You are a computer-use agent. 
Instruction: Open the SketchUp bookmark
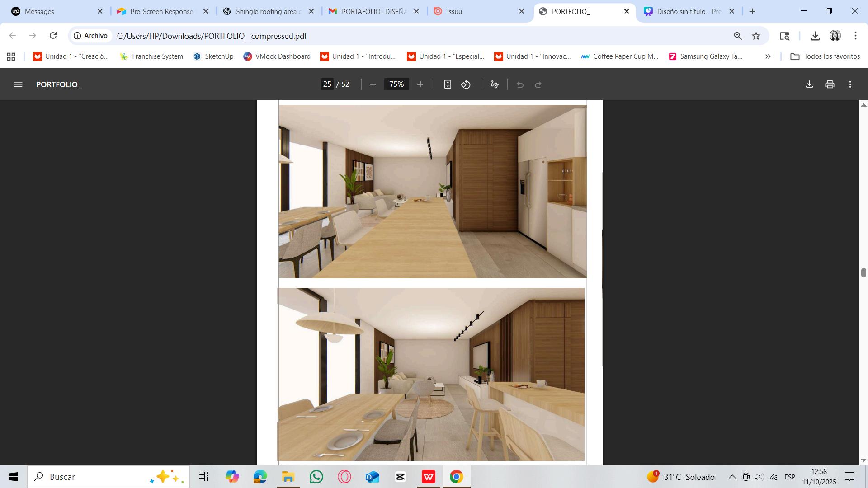tap(213, 56)
